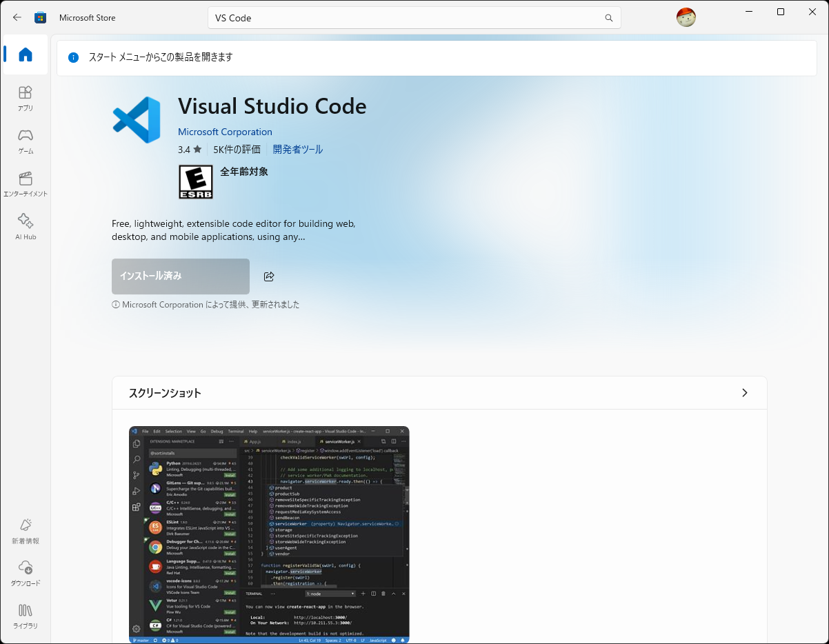
Task: Click the share icon next to install button
Action: [269, 276]
